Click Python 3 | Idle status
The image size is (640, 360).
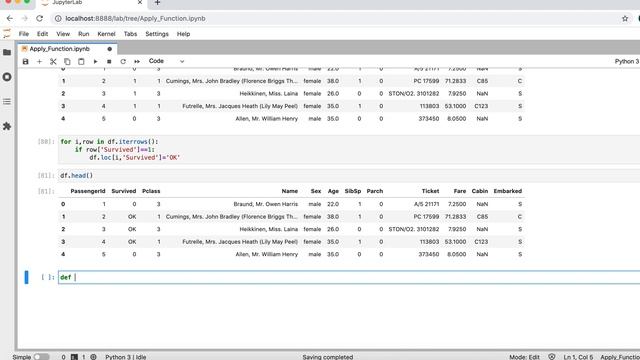(x=126, y=357)
